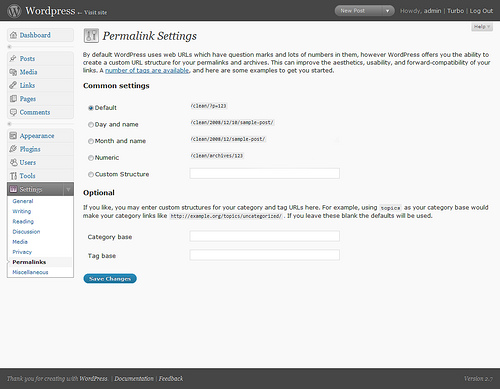
Task: Click the Posts pushpin icon
Action: tap(13, 58)
